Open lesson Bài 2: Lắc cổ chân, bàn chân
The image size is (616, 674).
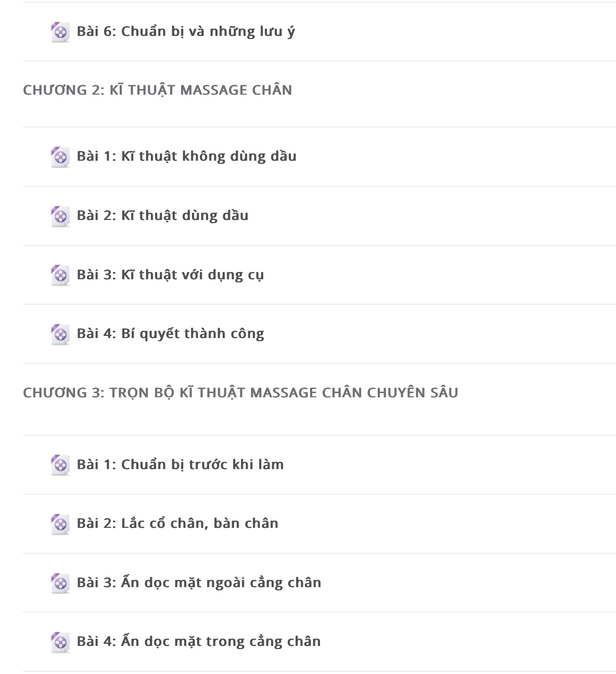coord(178,524)
